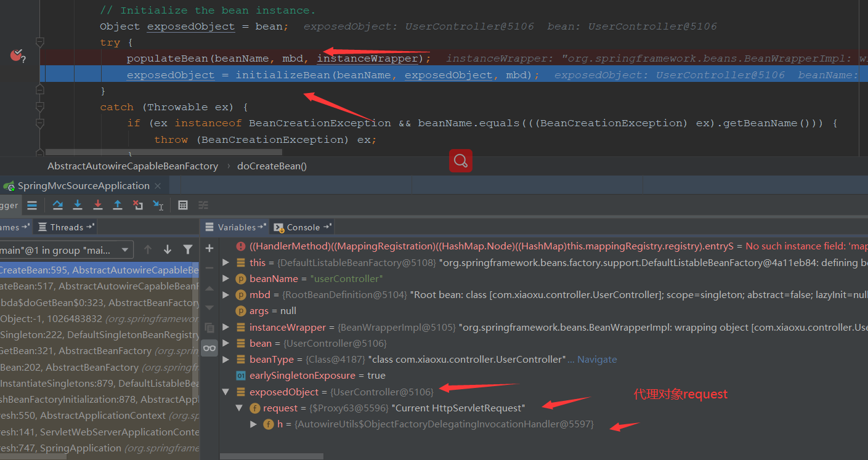Image resolution: width=868 pixels, height=460 pixels.
Task: Switch to the Debugger tab
Action: pos(9,206)
